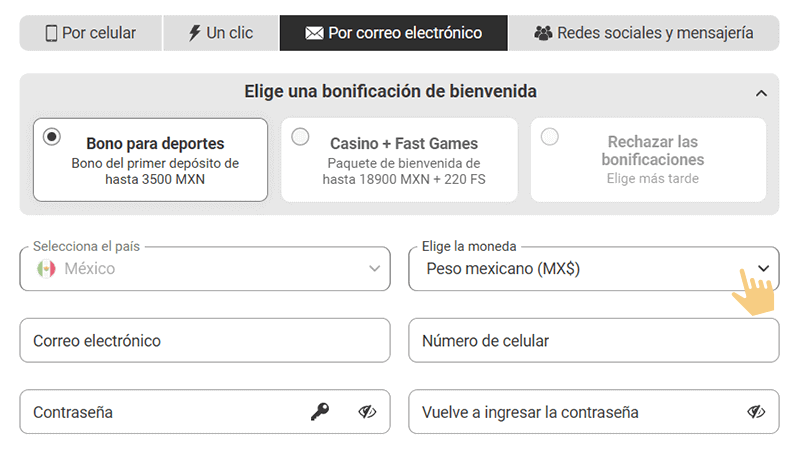Click the envelope icon in the email tab
Screen dimensions: 800x450
(x=314, y=33)
